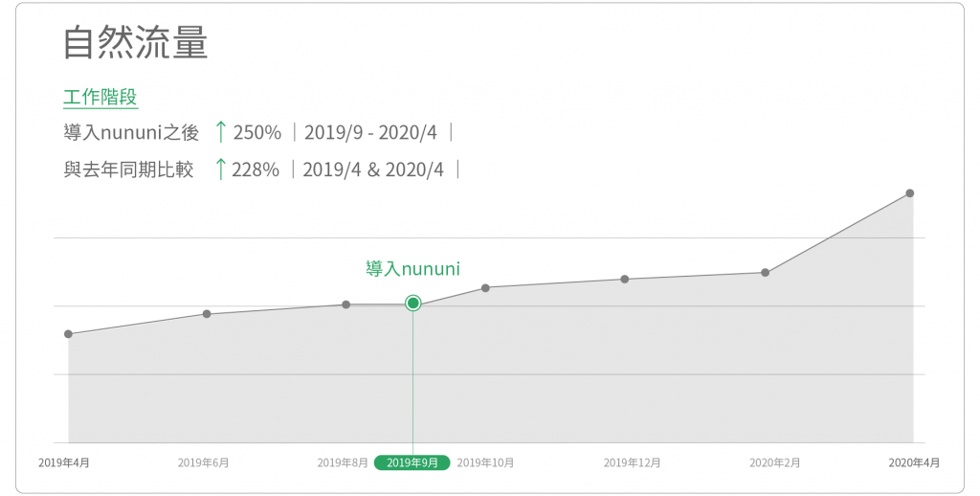Click the 2020年4月 axis label
The width and height of the screenshot is (980, 496).
pos(914,462)
